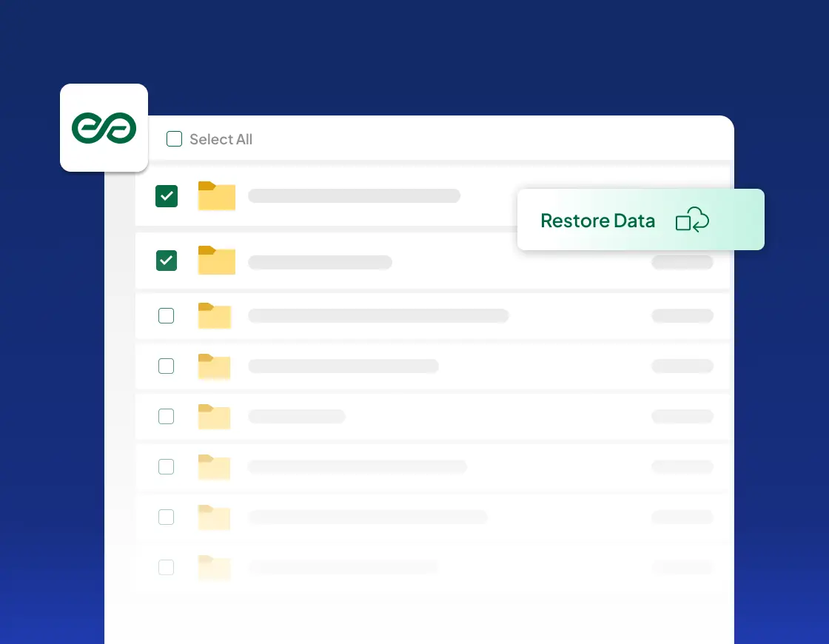The height and width of the screenshot is (644, 829).
Task: Uncheck the first row's green checkbox
Action: pos(167,196)
